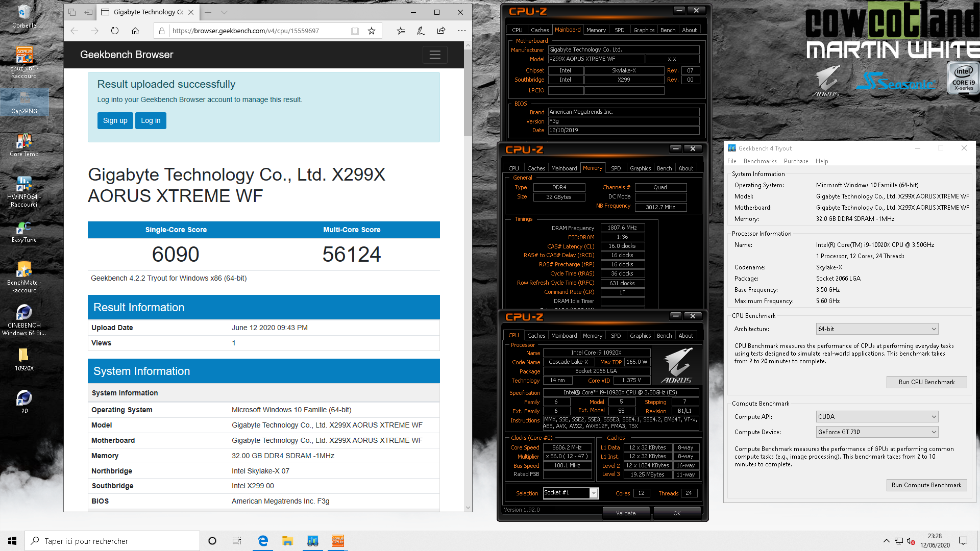Open File menu in Geekbench 4

point(732,161)
